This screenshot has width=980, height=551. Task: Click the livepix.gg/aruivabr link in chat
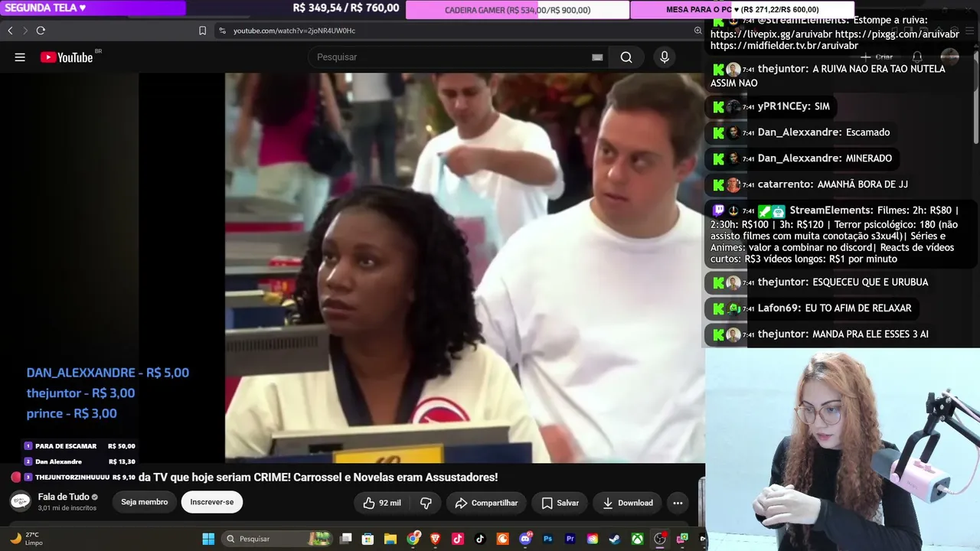[x=771, y=34]
